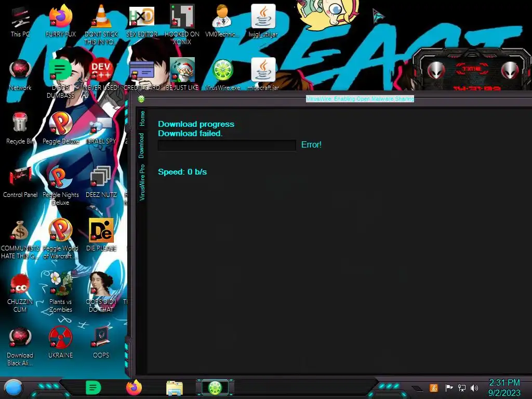The image size is (532, 399).
Task: Open HOOKED ON XONIX game icon
Action: [x=182, y=24]
